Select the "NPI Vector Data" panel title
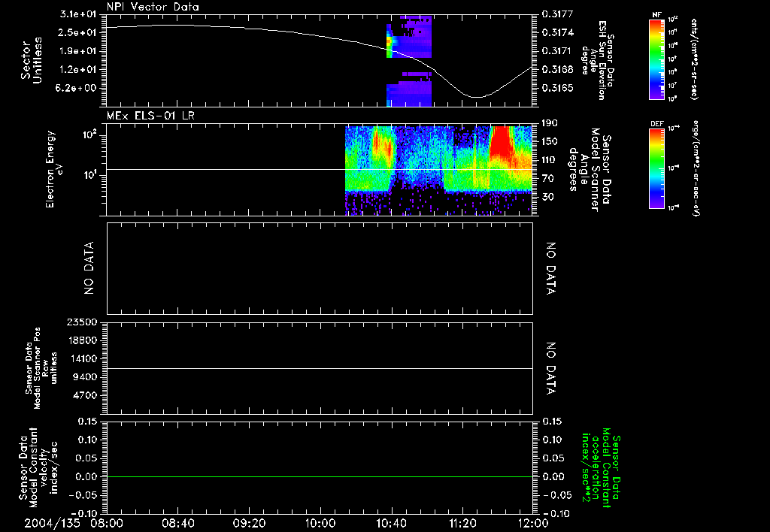Image resolution: width=770 pixels, height=532 pixels. pyautogui.click(x=153, y=7)
